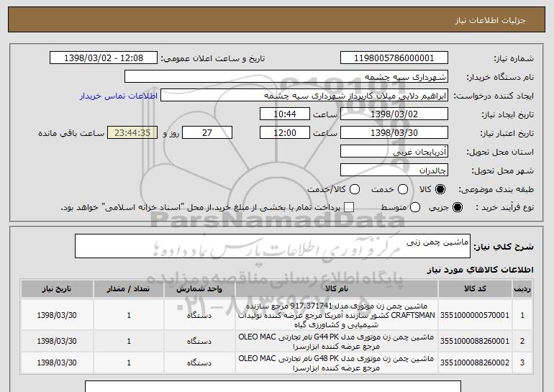
Task: Click the واحد شمارش column header
Action: [x=199, y=289]
